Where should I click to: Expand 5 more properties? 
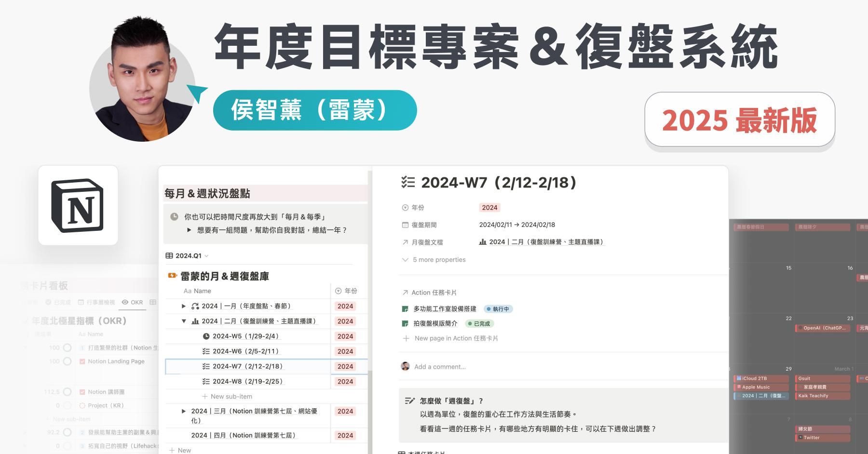[434, 260]
